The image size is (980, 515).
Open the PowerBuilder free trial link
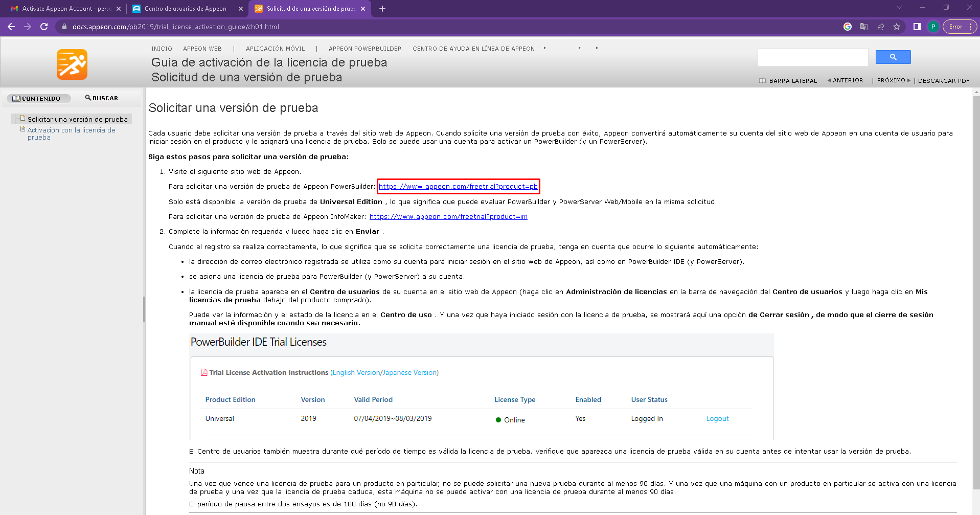pos(458,187)
